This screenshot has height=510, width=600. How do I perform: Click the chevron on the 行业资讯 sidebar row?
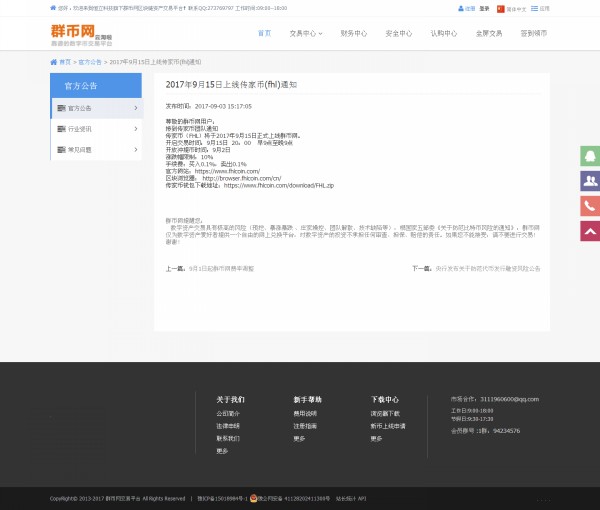[x=136, y=129]
